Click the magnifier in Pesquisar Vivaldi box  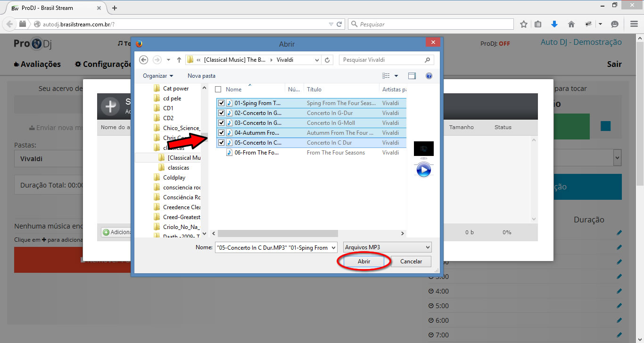click(x=427, y=60)
